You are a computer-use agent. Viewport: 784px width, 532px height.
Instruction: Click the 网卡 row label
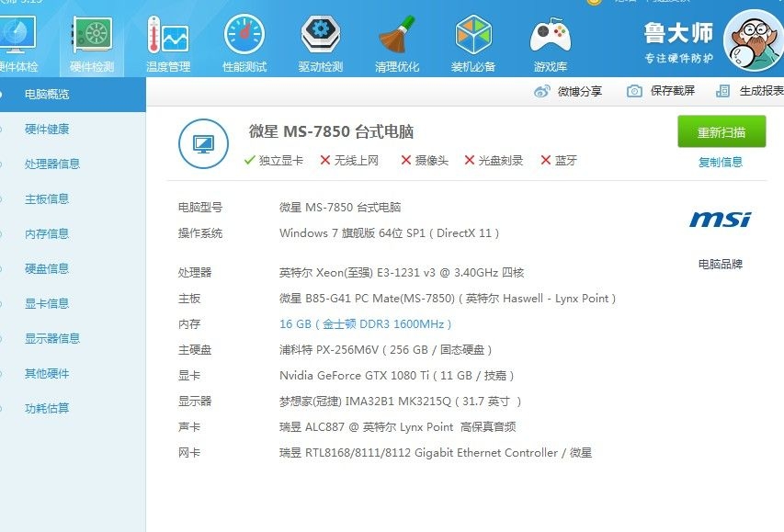[189, 453]
